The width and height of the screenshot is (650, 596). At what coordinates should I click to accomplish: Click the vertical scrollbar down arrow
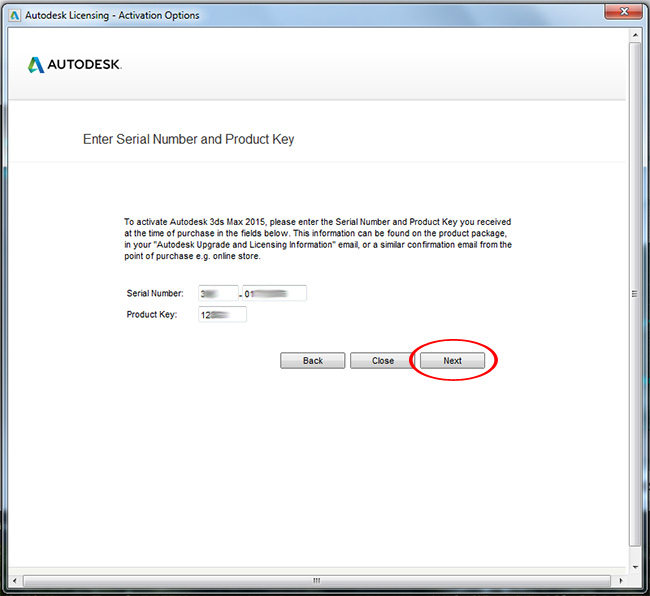coord(635,567)
